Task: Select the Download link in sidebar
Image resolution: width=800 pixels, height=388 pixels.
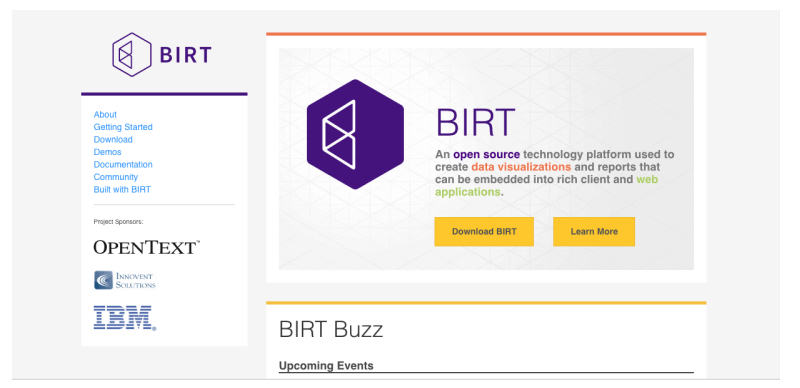Action: point(113,139)
